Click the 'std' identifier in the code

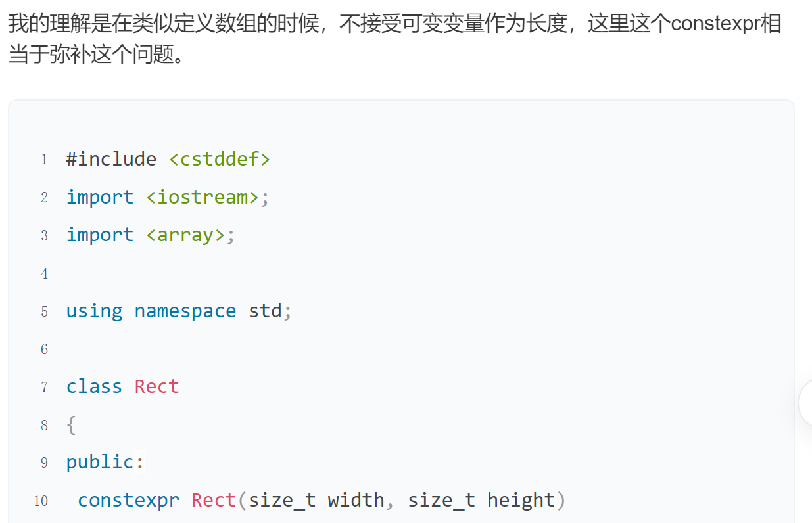pos(265,311)
